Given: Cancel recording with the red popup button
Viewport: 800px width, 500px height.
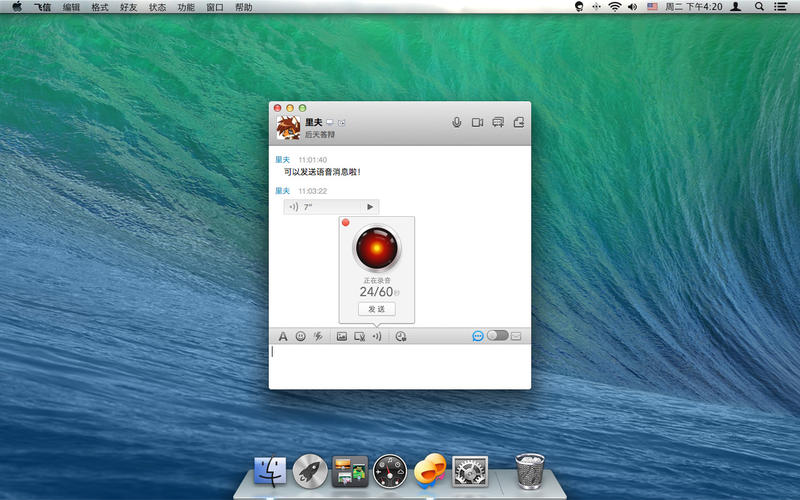Looking at the screenshot, I should 346,223.
